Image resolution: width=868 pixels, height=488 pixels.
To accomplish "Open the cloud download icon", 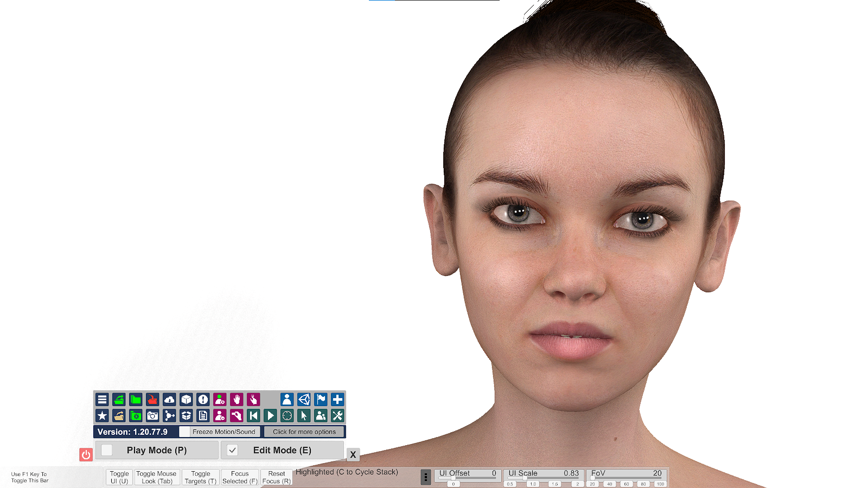I will pos(169,400).
